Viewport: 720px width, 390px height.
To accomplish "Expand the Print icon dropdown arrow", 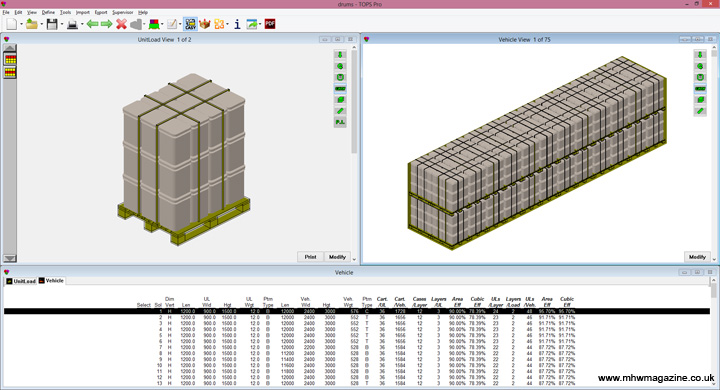I will 82,24.
